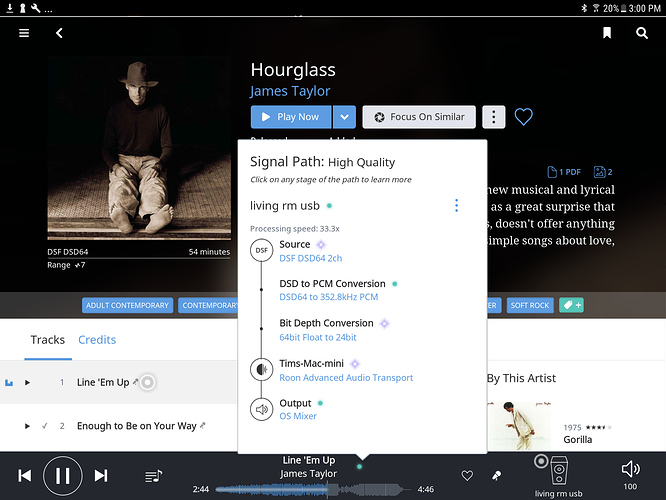Click the signal path quality dot
The width and height of the screenshot is (666, 500).
pos(359,466)
